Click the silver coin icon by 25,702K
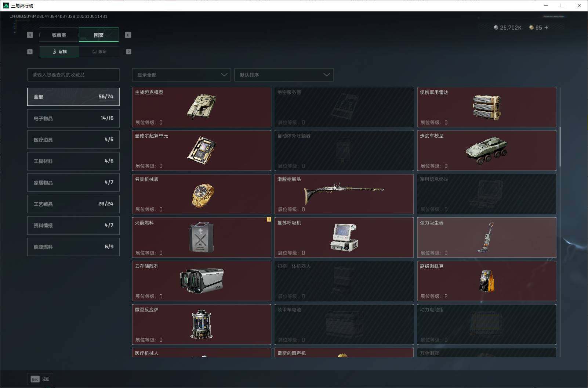The image size is (588, 388). coord(496,28)
